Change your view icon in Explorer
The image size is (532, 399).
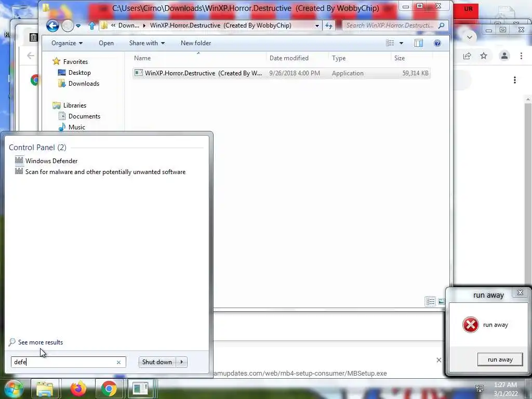(x=390, y=43)
